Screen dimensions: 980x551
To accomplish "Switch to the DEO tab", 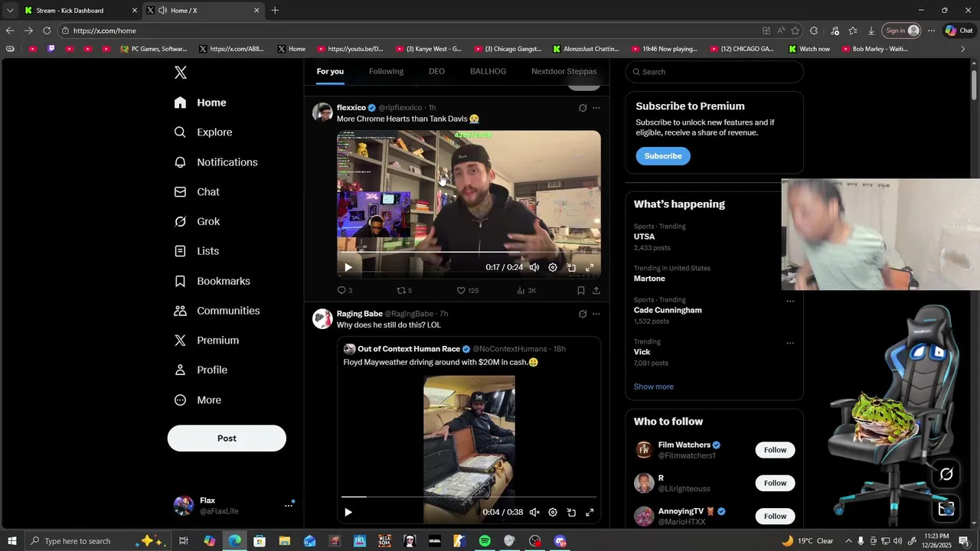I will tap(436, 71).
